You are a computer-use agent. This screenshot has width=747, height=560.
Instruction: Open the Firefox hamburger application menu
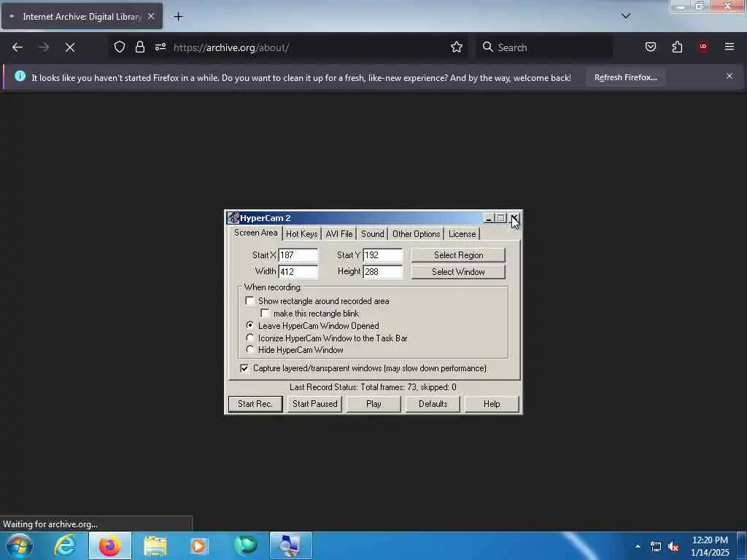click(x=729, y=47)
